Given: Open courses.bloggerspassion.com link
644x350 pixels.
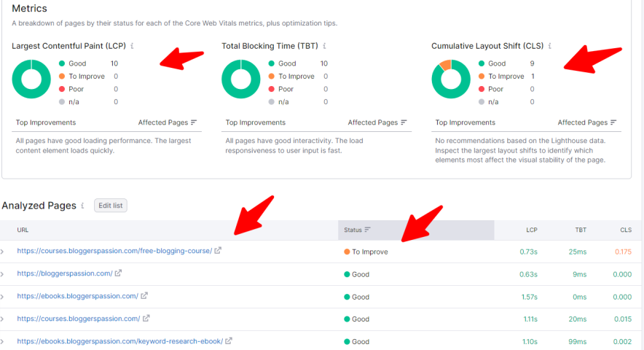Looking at the screenshot, I should click(x=78, y=319).
